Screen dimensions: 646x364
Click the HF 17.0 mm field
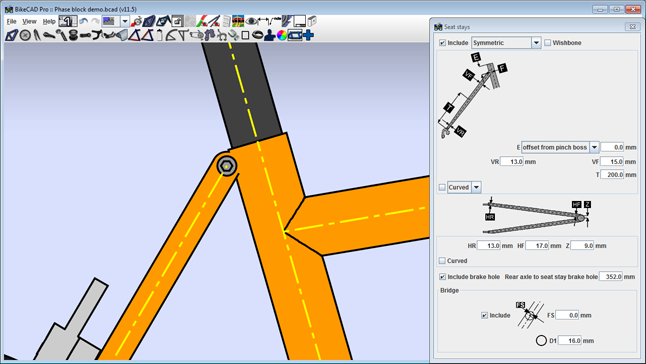(x=537, y=246)
